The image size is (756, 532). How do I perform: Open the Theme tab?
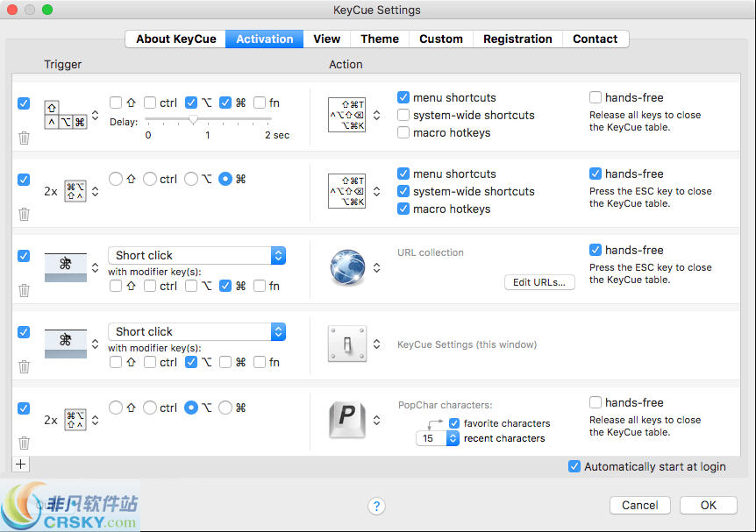pyautogui.click(x=380, y=39)
